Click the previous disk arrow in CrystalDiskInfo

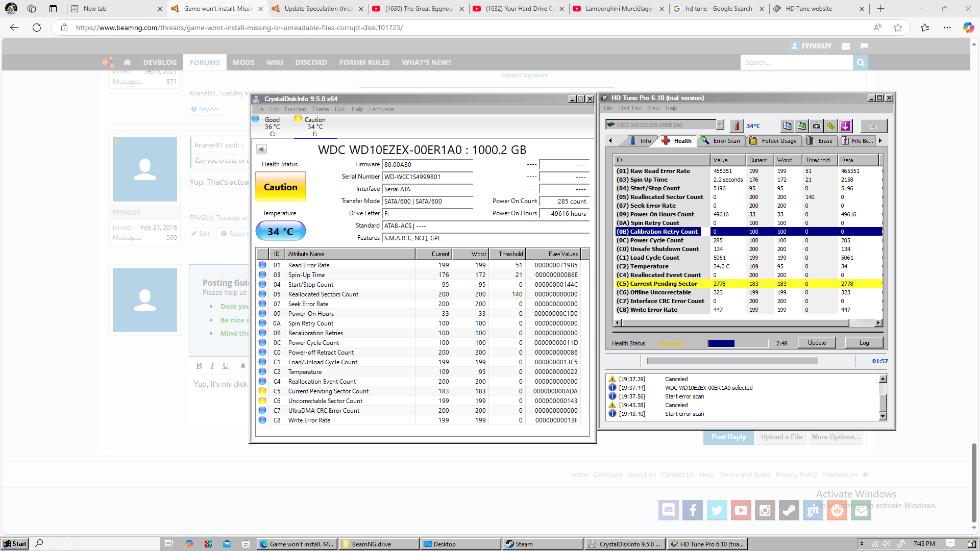click(261, 149)
